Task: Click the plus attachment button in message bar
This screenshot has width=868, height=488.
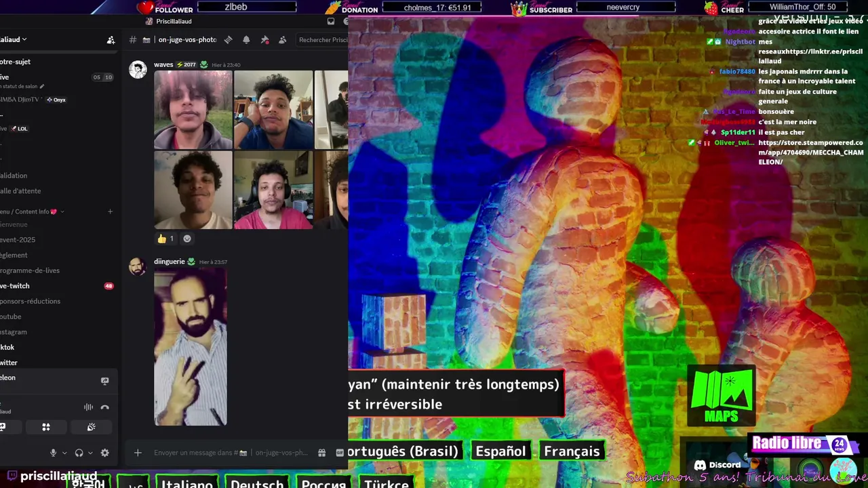Action: coord(138,453)
